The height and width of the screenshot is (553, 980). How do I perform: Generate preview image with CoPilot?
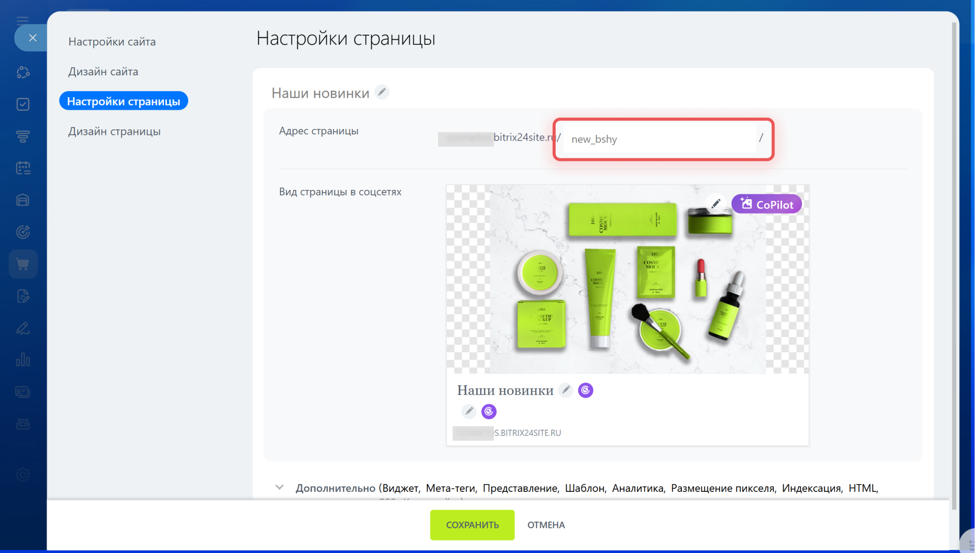pyautogui.click(x=766, y=204)
